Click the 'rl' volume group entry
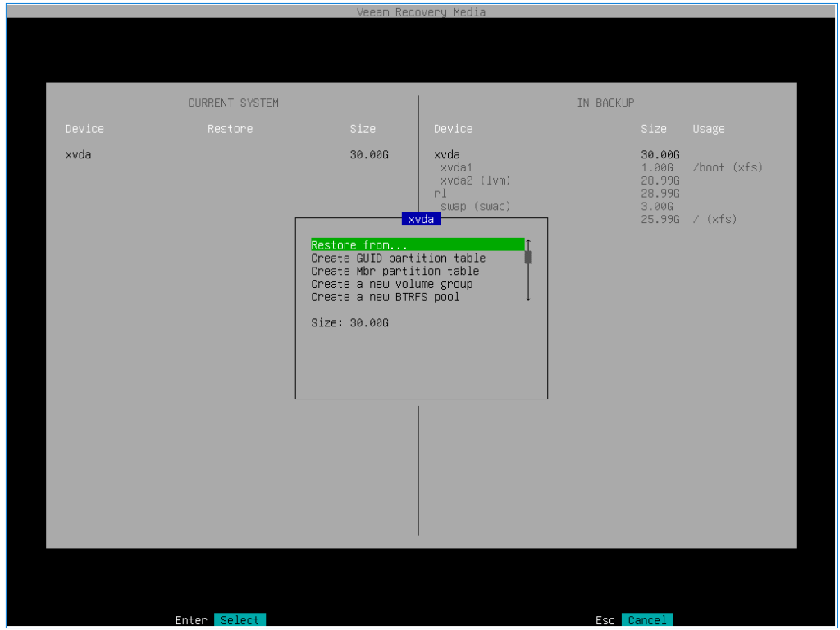840x630 pixels. (441, 194)
